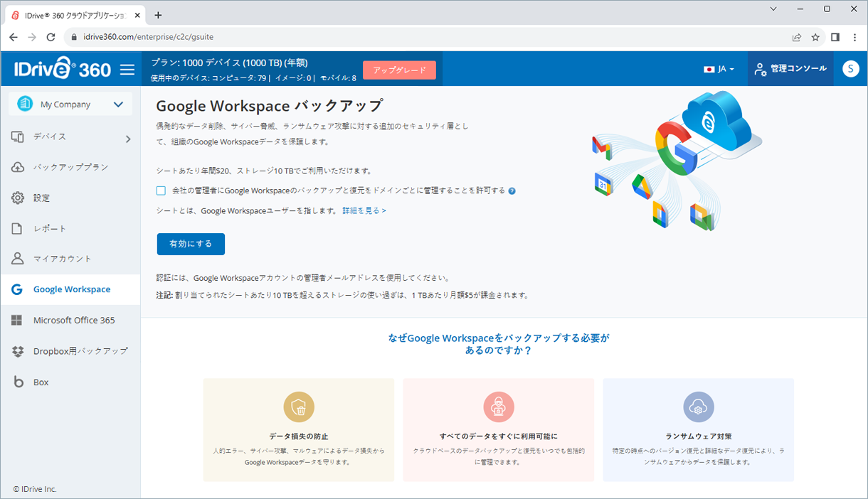Click the My Company building icon
This screenshot has width=868, height=499.
tap(25, 104)
